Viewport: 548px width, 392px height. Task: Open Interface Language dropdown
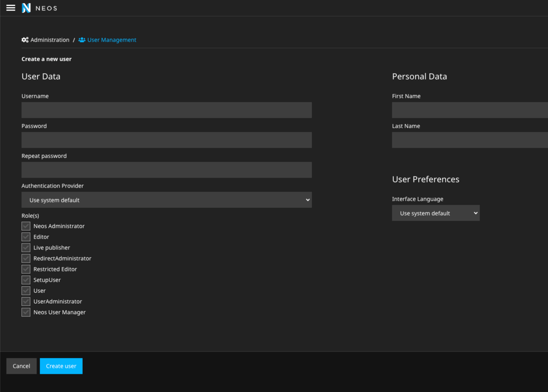[436, 213]
